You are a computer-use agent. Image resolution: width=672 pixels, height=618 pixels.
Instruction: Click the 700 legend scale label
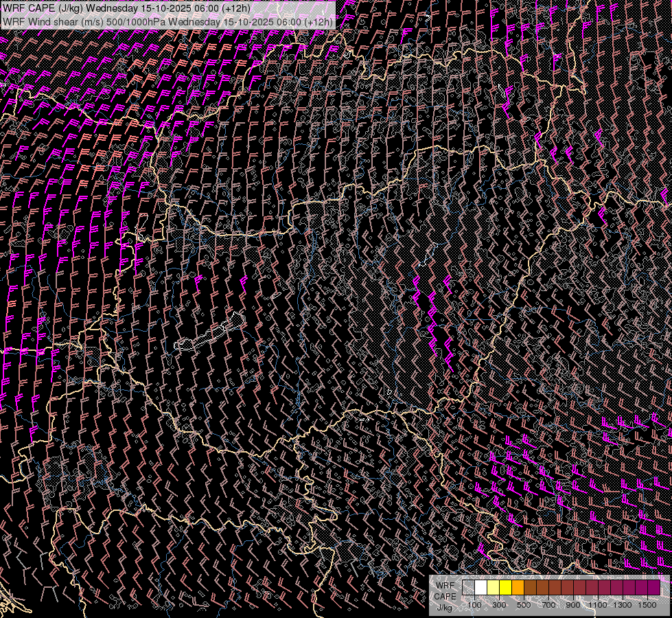(x=548, y=605)
